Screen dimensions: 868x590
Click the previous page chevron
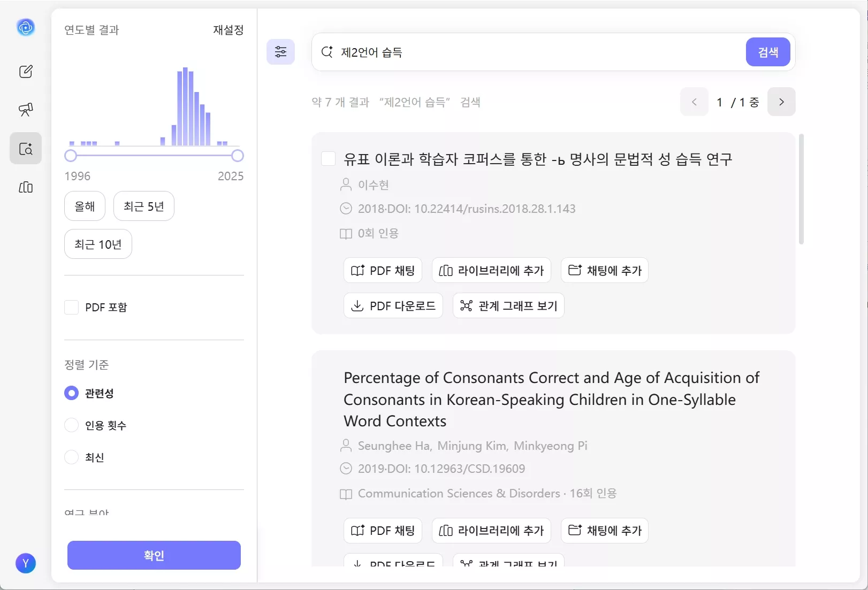694,102
